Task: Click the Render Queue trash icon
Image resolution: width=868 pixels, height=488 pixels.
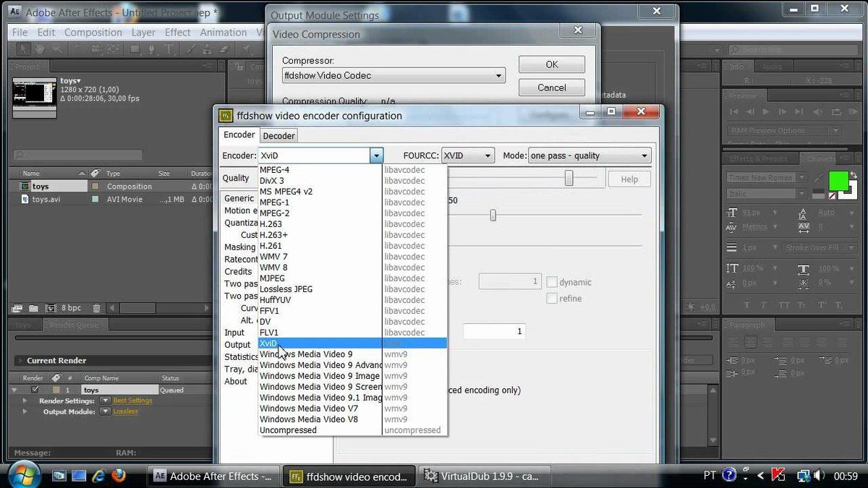Action: click(x=96, y=308)
